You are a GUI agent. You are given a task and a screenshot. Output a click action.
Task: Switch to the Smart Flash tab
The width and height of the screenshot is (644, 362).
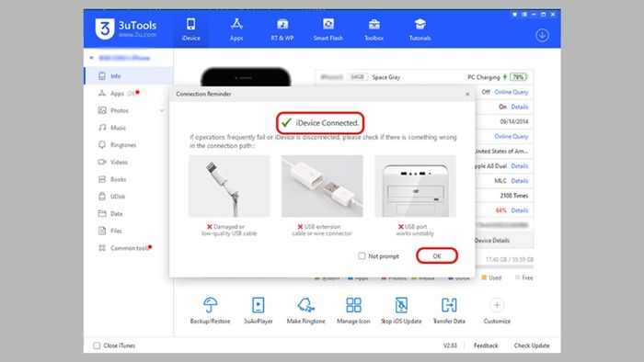tap(328, 29)
